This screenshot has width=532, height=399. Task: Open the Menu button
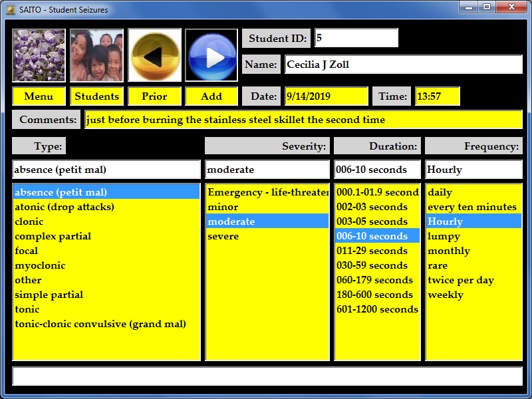tap(39, 96)
